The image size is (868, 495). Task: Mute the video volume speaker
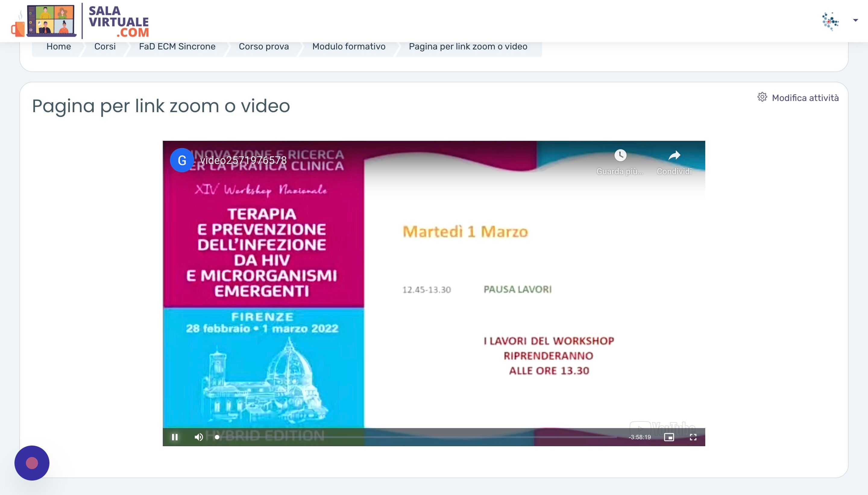[199, 437]
